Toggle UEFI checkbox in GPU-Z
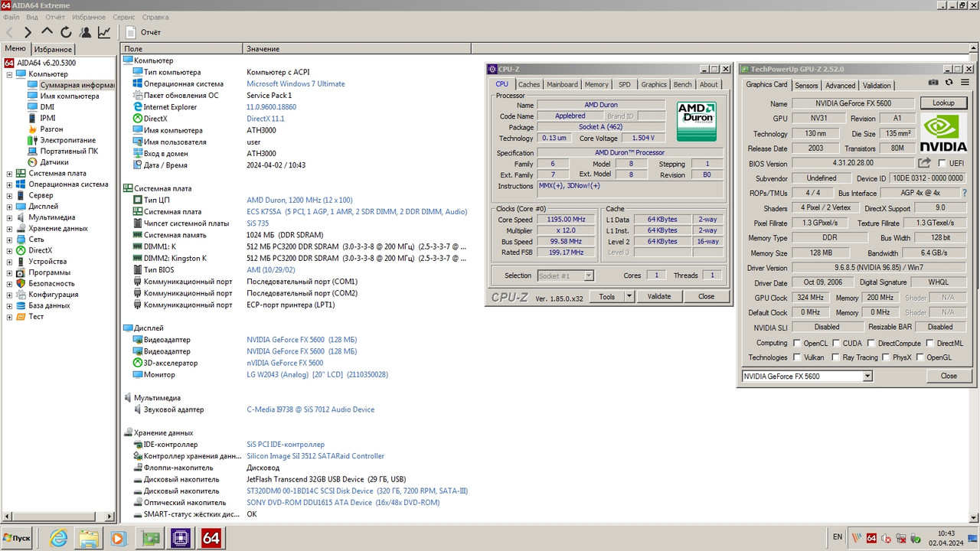 click(943, 163)
